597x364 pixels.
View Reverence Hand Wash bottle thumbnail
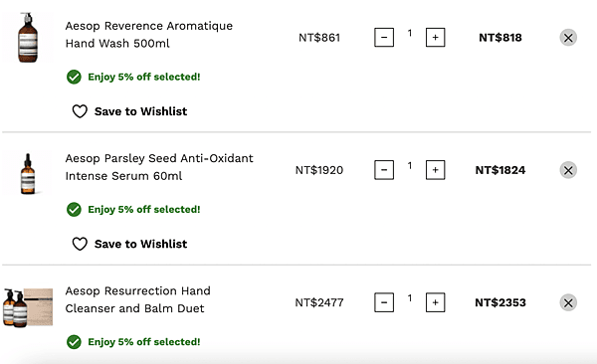[28, 38]
